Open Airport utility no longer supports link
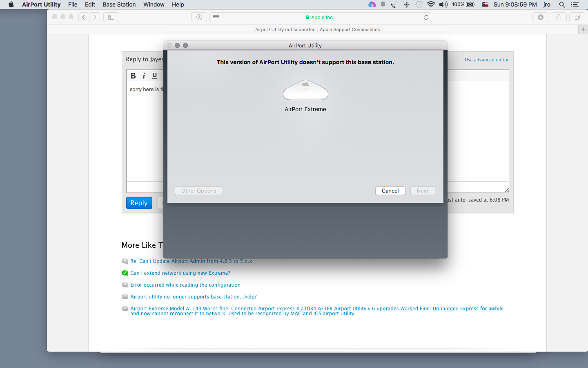 tap(194, 297)
